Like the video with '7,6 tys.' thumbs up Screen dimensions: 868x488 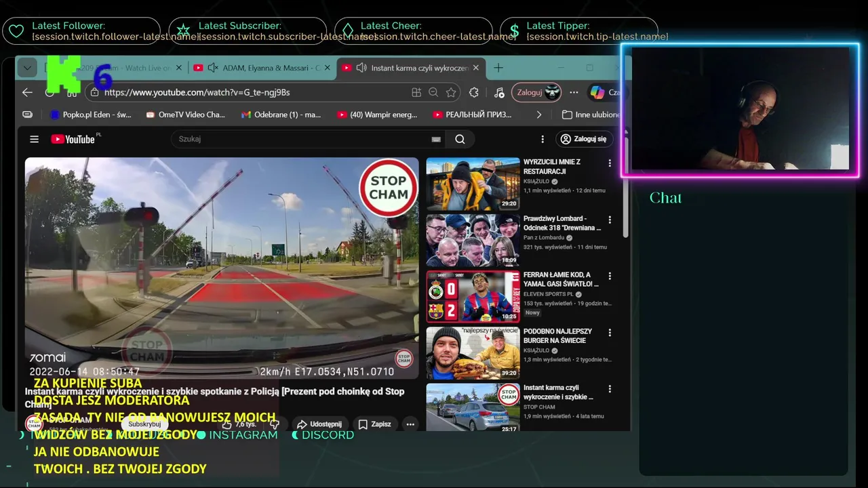tap(238, 424)
